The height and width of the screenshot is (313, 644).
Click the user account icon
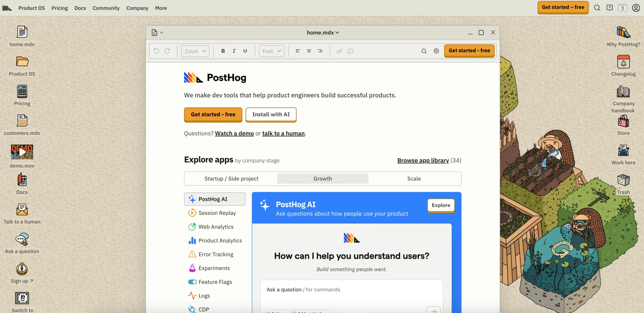tap(636, 8)
